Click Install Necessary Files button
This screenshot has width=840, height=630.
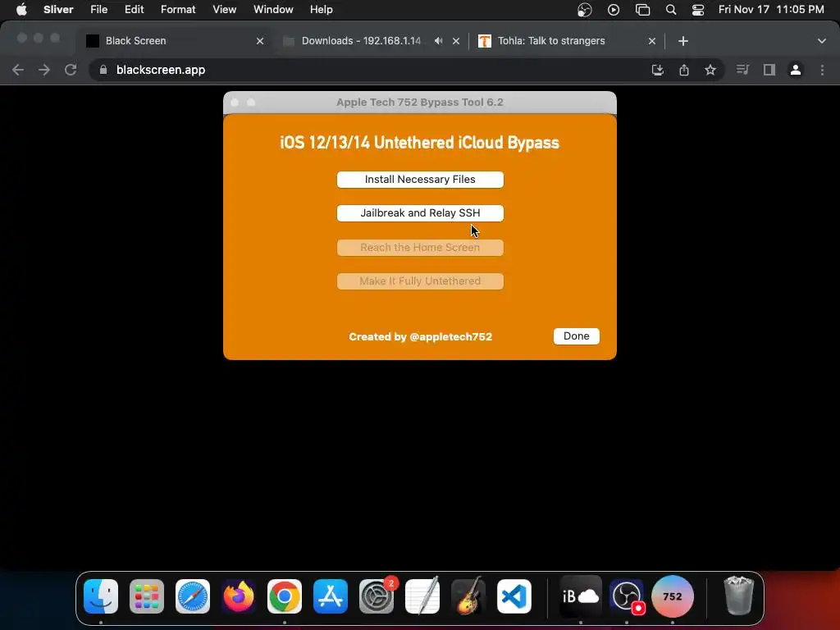(x=420, y=180)
